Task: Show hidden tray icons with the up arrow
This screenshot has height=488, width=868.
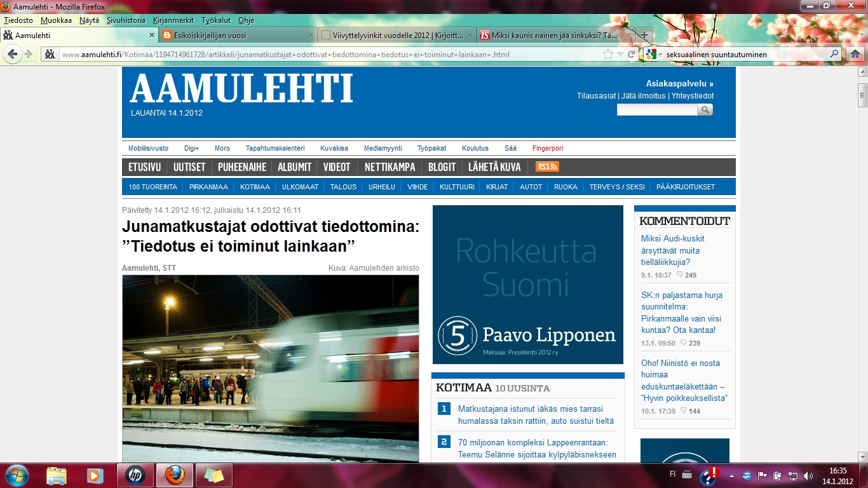Action: (x=731, y=475)
